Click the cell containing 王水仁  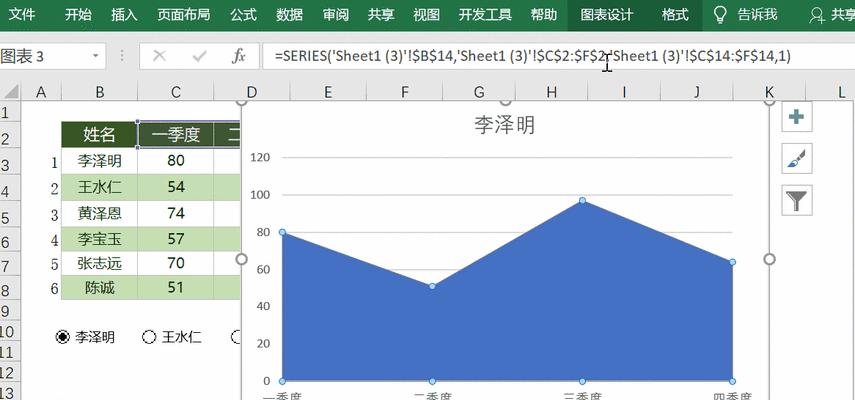click(99, 187)
